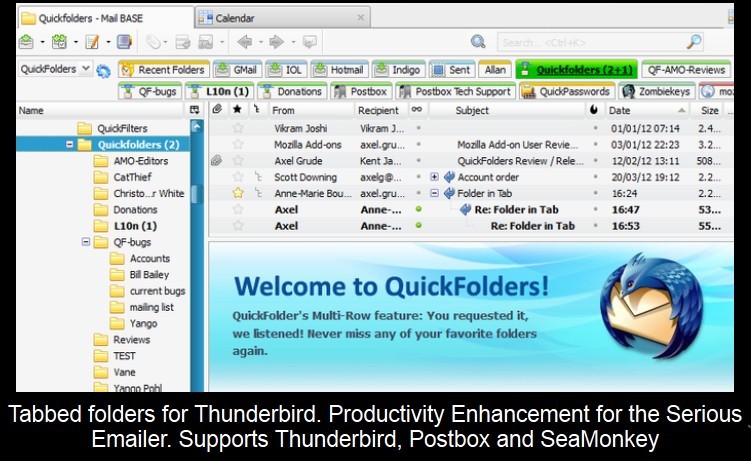Viewport: 751px width, 461px height.
Task: Click the thread column header icon
Action: pyautogui.click(x=257, y=110)
